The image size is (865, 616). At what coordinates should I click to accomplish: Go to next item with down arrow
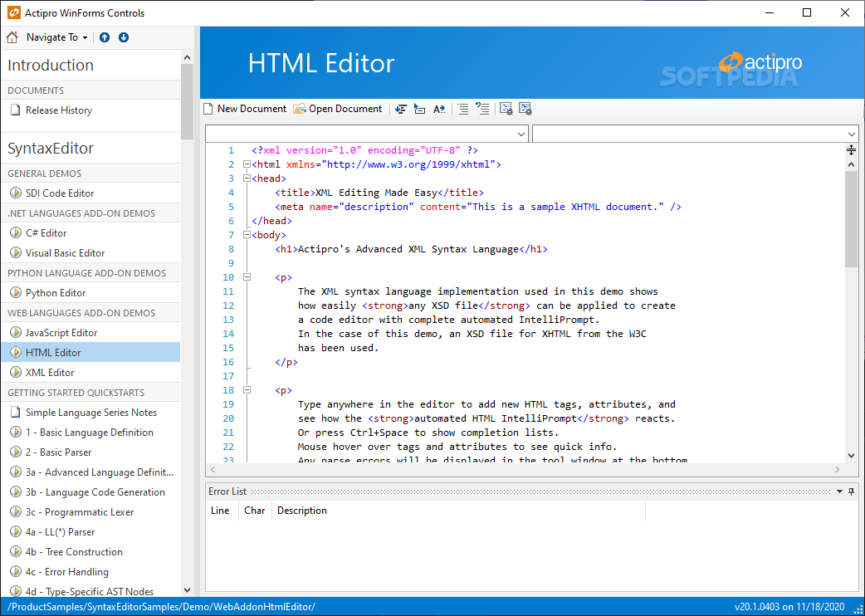point(124,37)
